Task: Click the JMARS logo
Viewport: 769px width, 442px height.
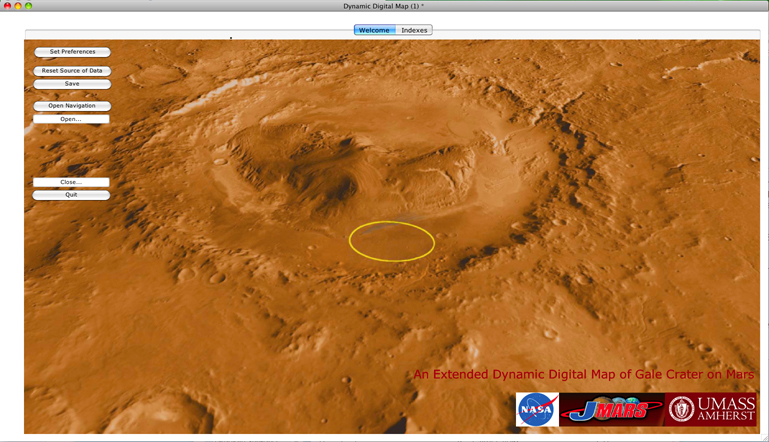Action: (x=612, y=409)
